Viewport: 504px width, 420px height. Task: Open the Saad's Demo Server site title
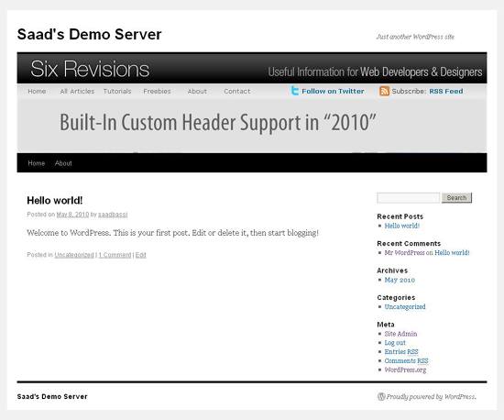click(89, 35)
